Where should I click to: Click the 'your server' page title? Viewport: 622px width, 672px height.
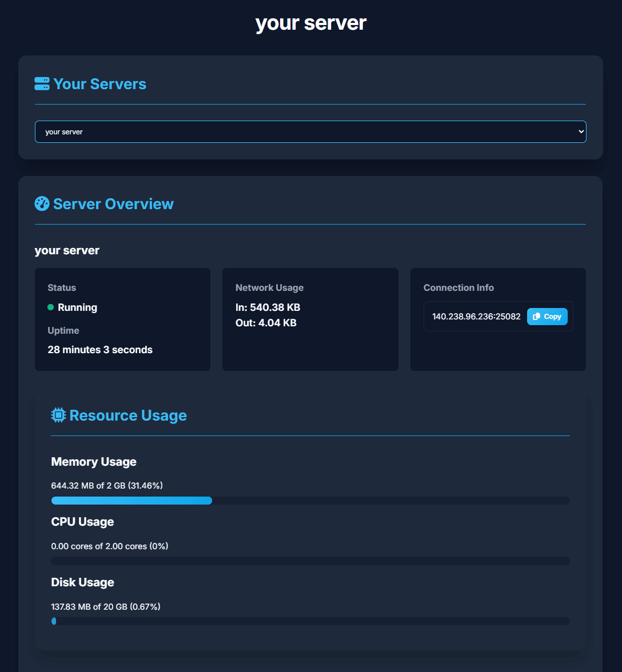point(311,23)
